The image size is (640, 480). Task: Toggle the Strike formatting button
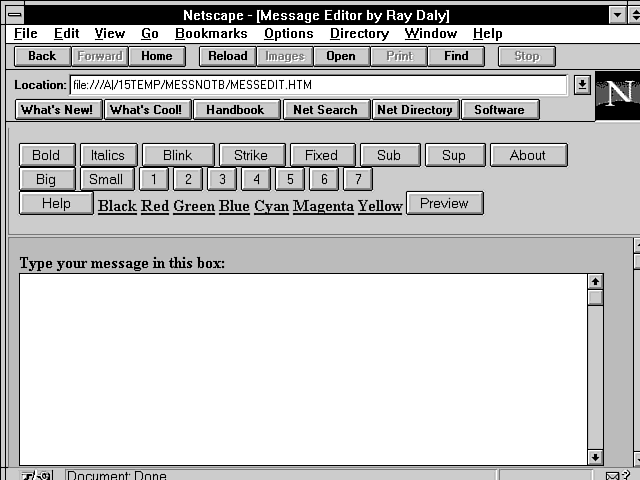point(250,155)
